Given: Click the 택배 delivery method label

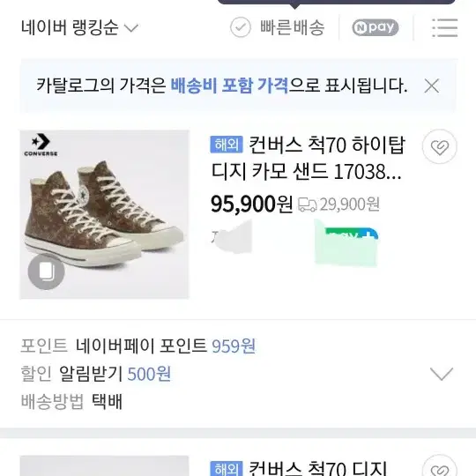Looking at the screenshot, I should tap(107, 402).
